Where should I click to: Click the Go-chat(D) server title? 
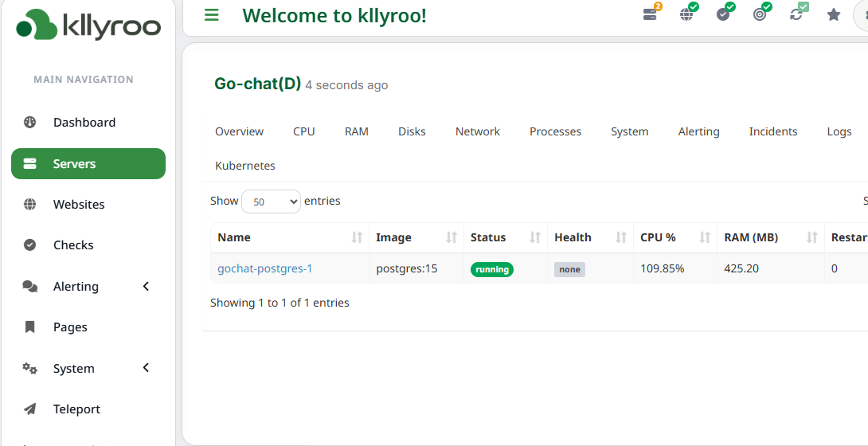(257, 84)
